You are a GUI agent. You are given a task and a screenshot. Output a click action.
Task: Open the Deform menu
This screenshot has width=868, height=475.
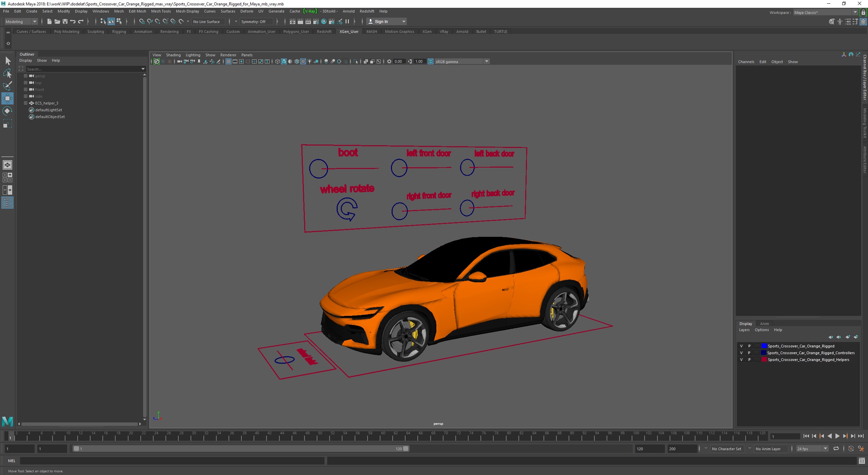tap(246, 11)
